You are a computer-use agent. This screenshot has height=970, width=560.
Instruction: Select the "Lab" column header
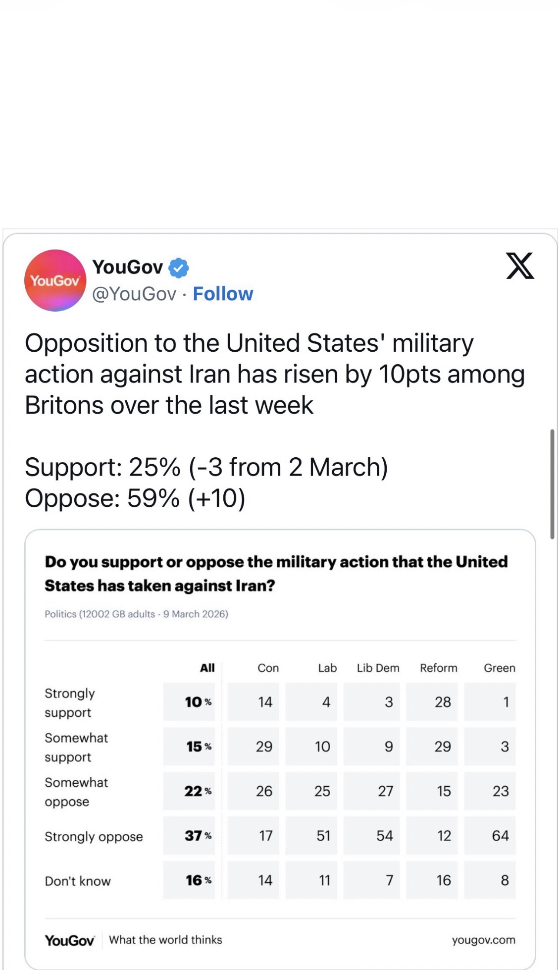coord(327,668)
